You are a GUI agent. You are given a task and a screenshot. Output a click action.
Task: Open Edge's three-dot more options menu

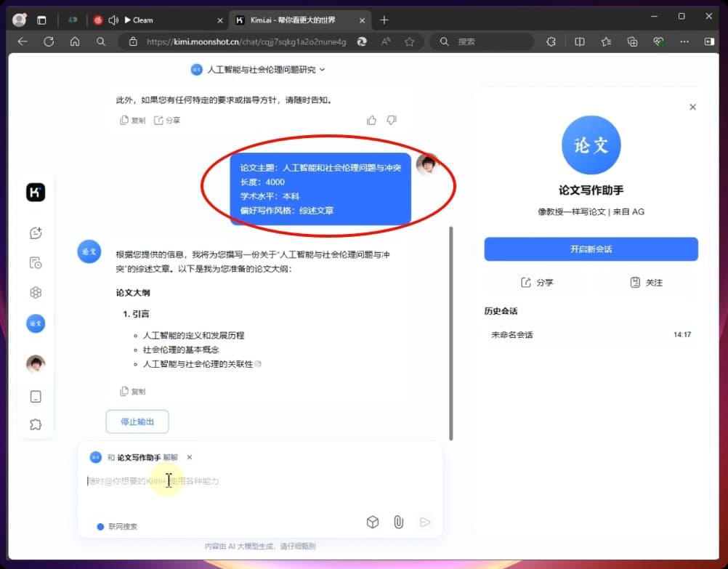point(684,41)
